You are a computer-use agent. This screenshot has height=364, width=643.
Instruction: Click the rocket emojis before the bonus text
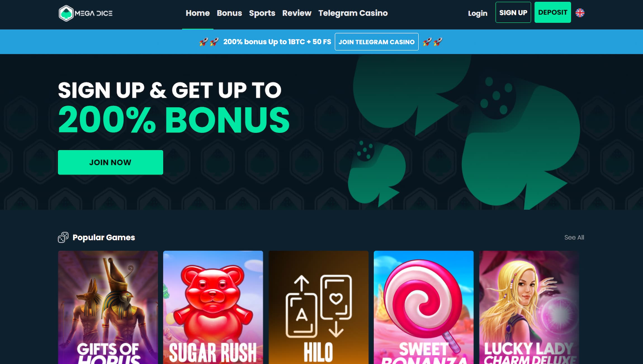[x=209, y=42]
